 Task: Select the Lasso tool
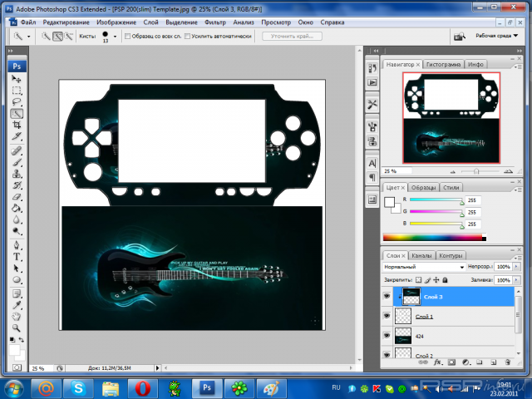17,101
